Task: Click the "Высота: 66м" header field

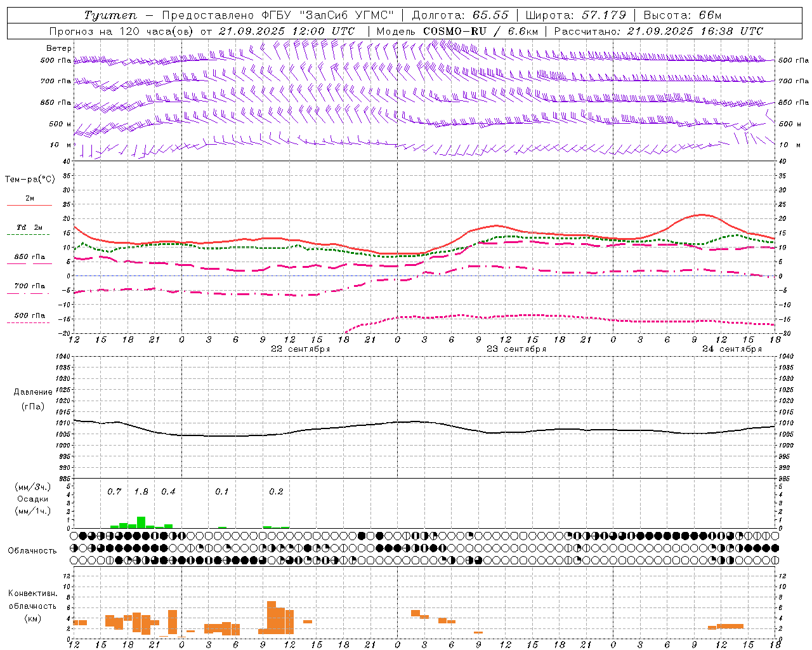Action: pyautogui.click(x=683, y=15)
